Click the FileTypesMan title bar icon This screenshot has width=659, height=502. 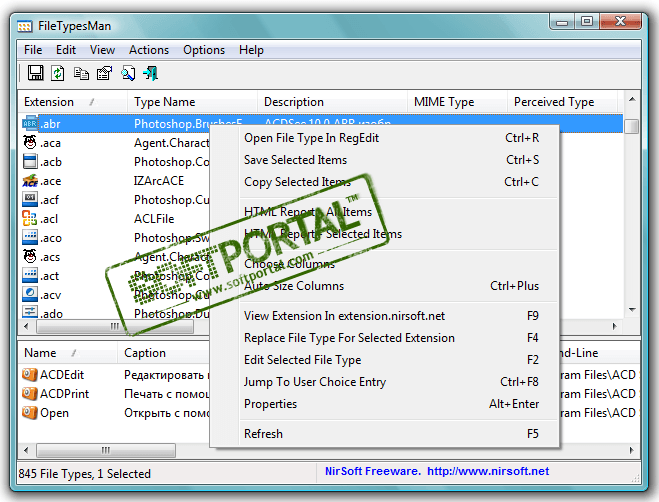pos(24,26)
